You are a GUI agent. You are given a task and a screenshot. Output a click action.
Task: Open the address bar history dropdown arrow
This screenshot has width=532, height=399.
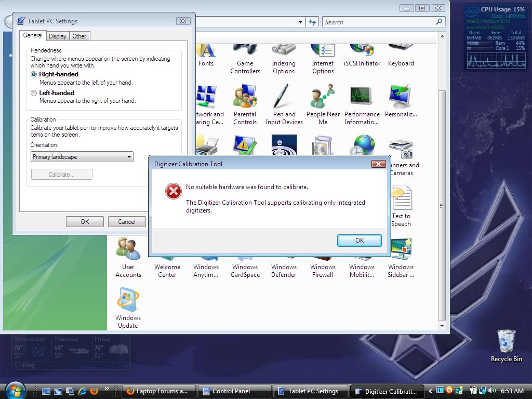point(301,22)
